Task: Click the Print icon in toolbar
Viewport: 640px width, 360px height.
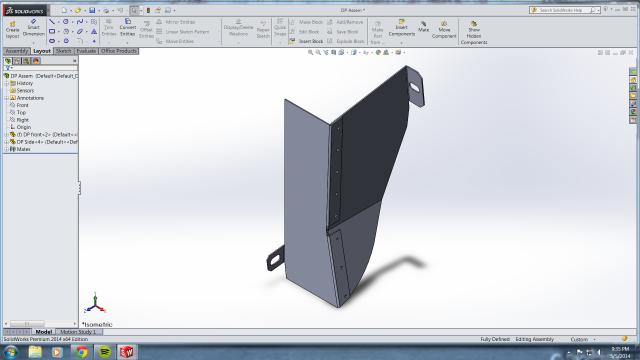Action: point(106,10)
